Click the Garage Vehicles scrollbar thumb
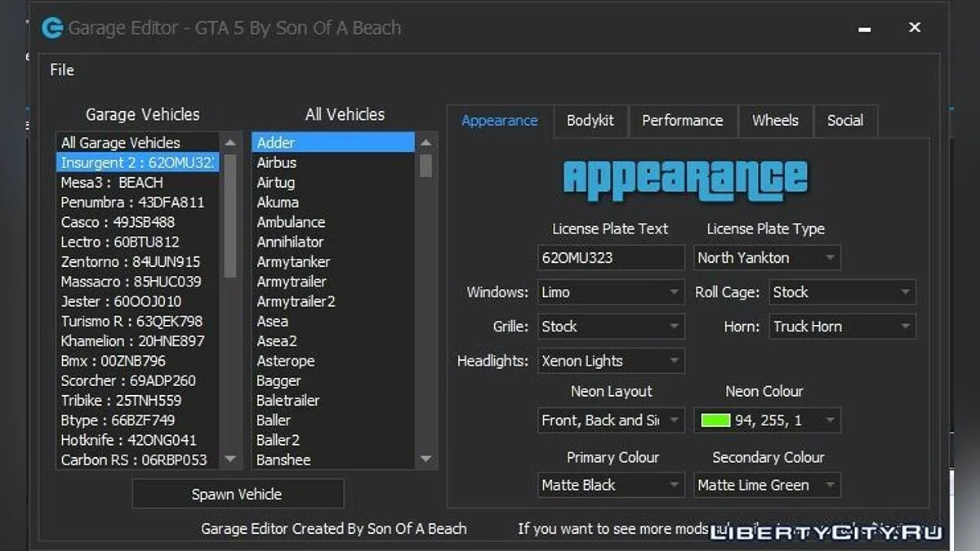 coord(230,216)
